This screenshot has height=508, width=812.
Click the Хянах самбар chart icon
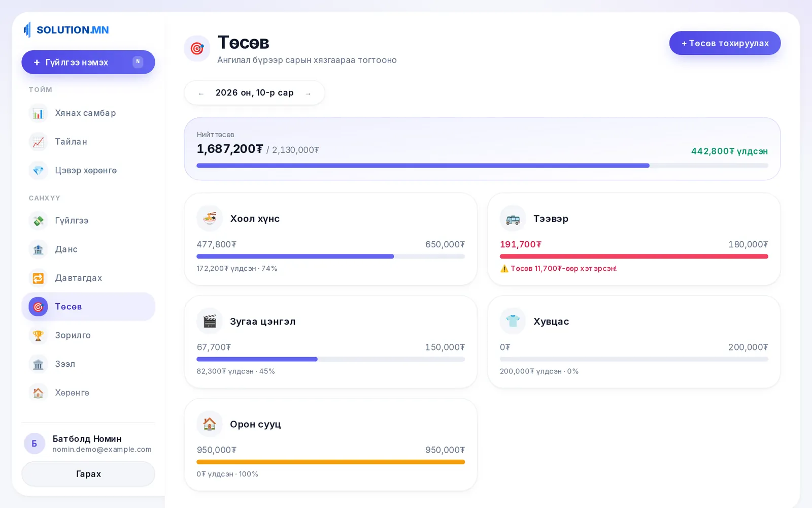[x=38, y=113]
